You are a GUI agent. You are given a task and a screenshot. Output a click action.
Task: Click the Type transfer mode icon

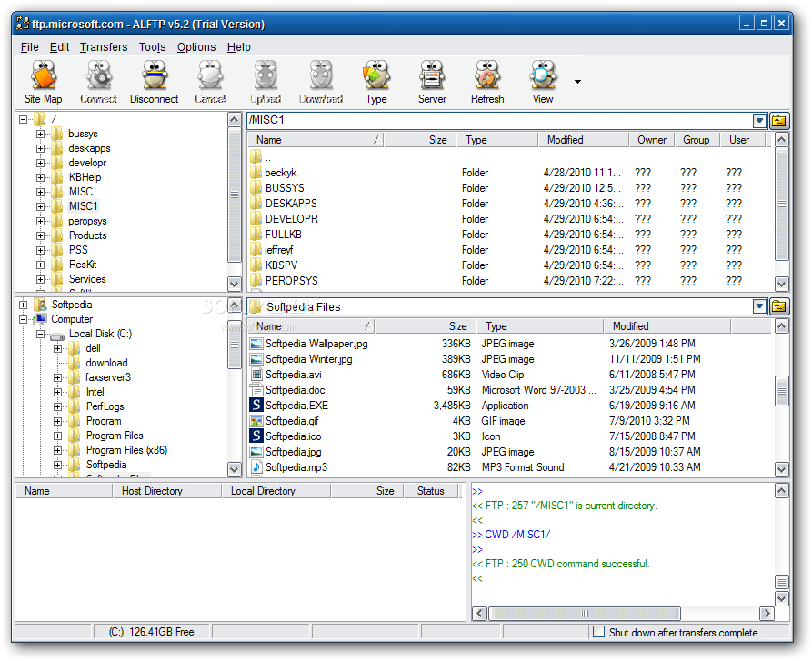[x=376, y=82]
